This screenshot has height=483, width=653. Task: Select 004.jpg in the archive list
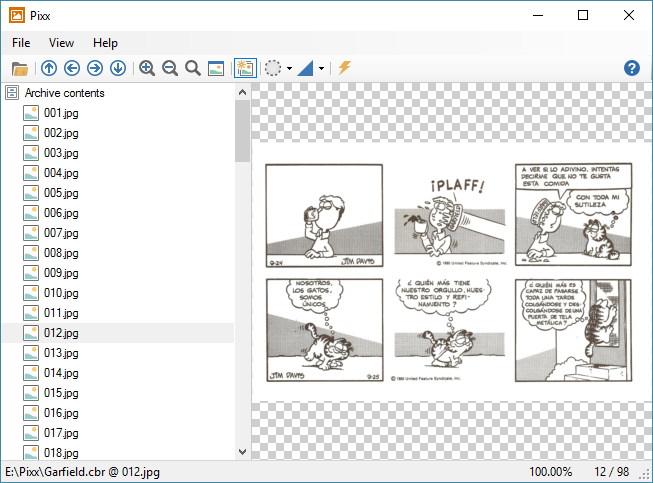61,173
